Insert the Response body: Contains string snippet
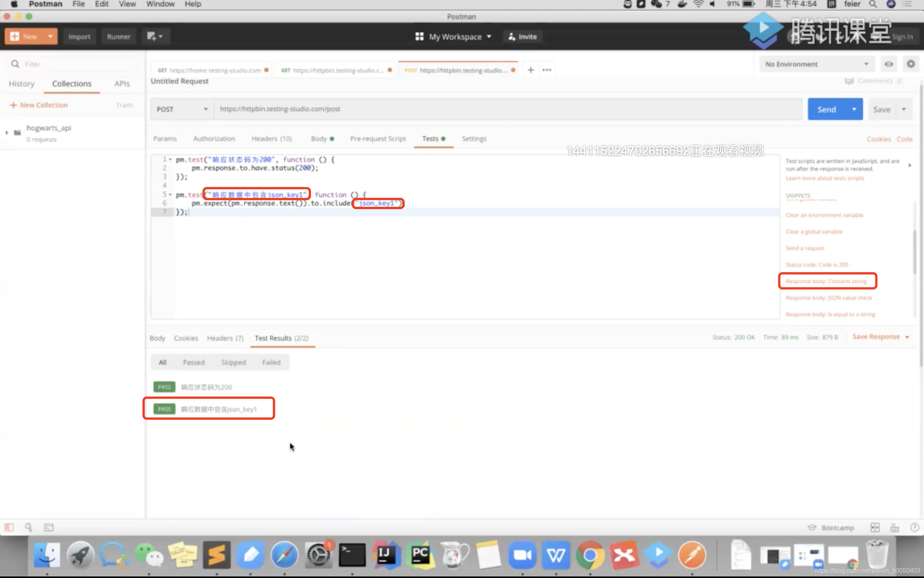The height and width of the screenshot is (578, 924). 826,281
